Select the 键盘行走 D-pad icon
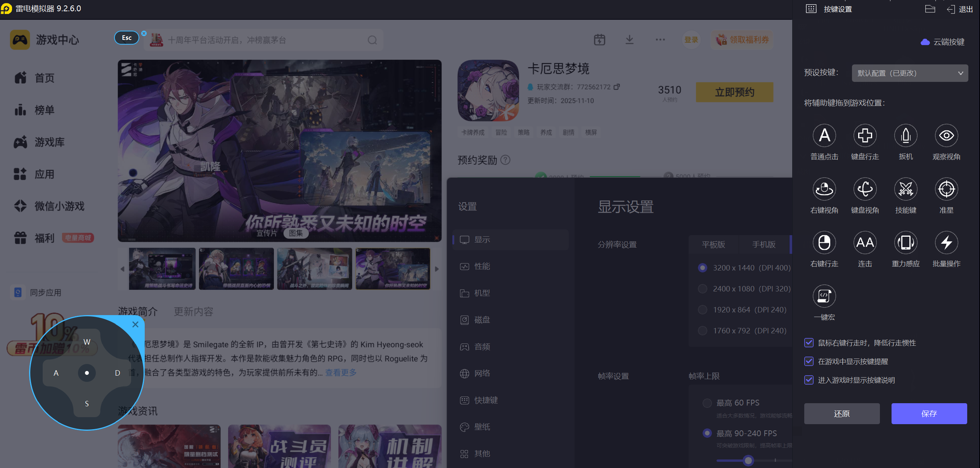This screenshot has width=980, height=468. click(865, 135)
